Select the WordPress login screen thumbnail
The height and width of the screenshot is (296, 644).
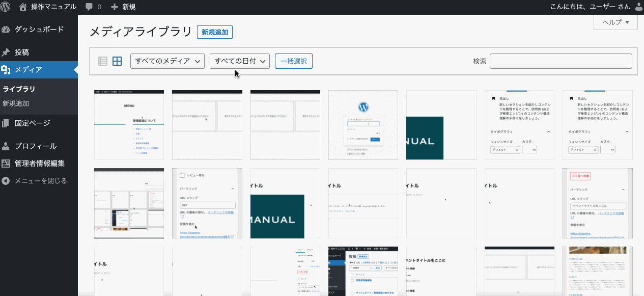pyautogui.click(x=363, y=125)
